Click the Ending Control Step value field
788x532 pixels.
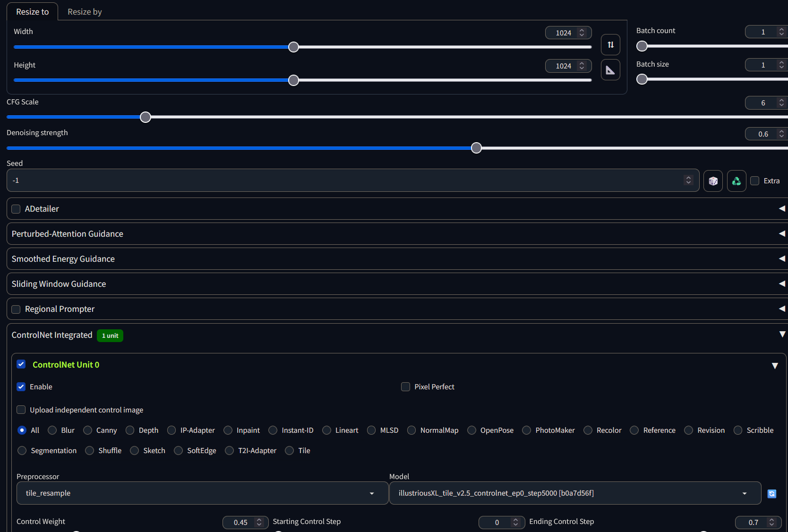tap(758, 522)
